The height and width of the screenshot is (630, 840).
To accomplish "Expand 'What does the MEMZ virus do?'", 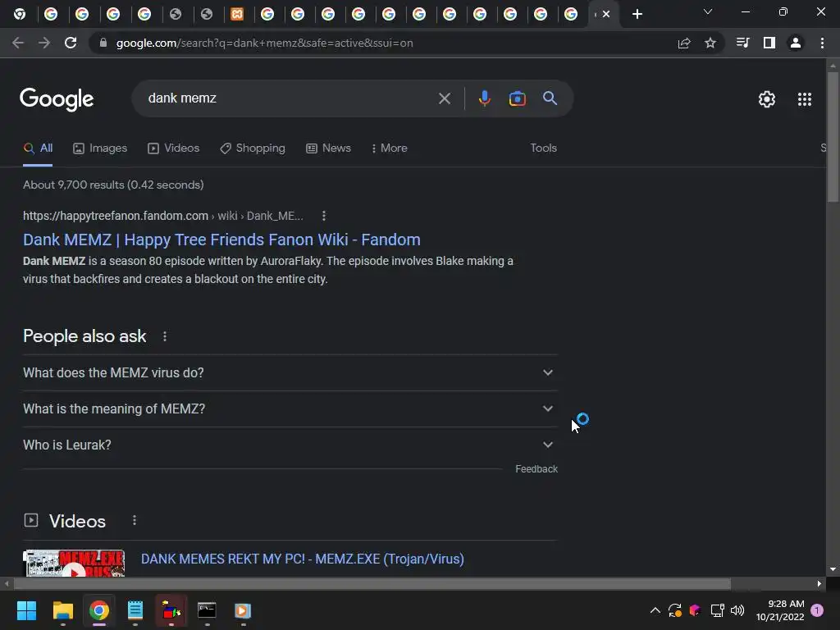I will pyautogui.click(x=290, y=373).
